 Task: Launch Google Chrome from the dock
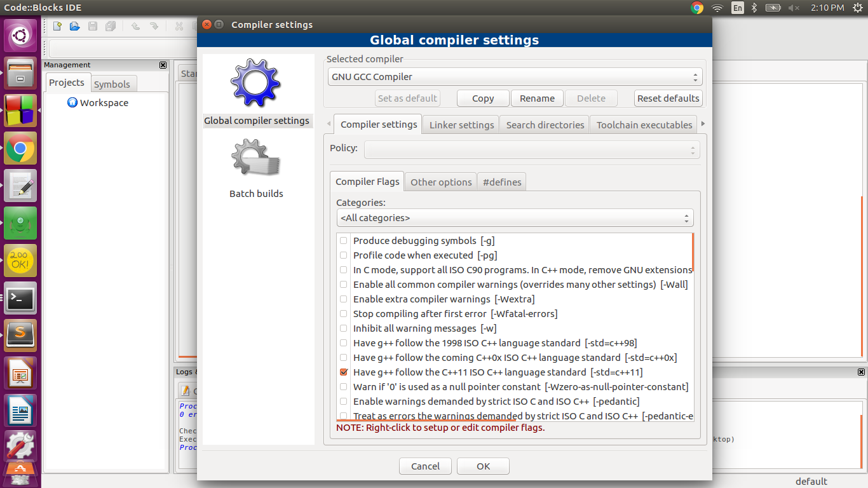point(20,149)
